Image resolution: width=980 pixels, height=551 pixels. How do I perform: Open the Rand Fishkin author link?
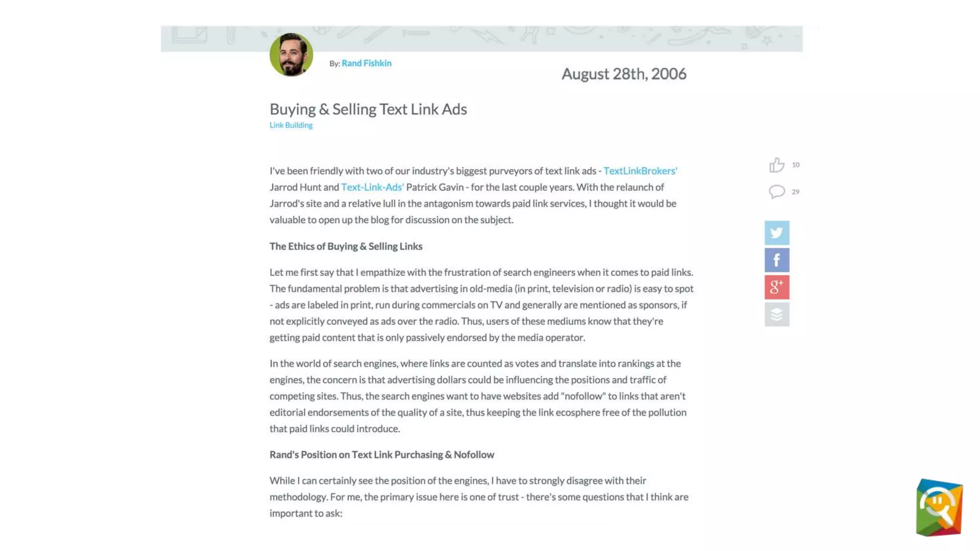click(x=366, y=63)
